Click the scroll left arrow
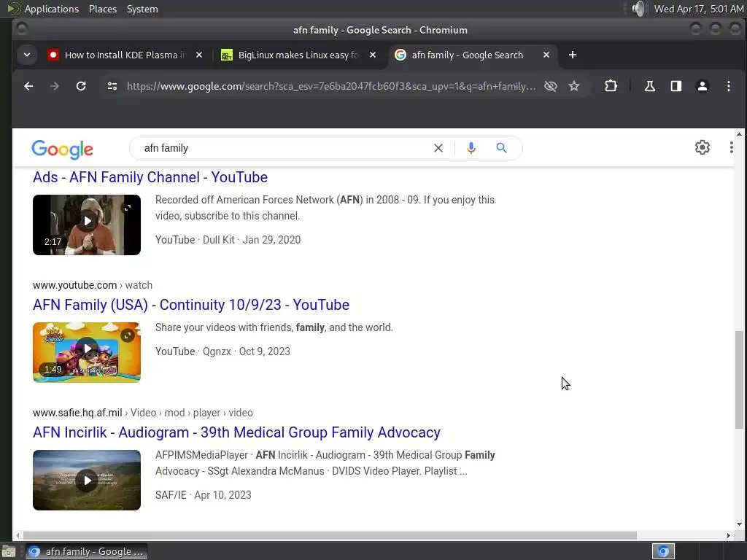The height and width of the screenshot is (560, 747). pyautogui.click(x=18, y=535)
